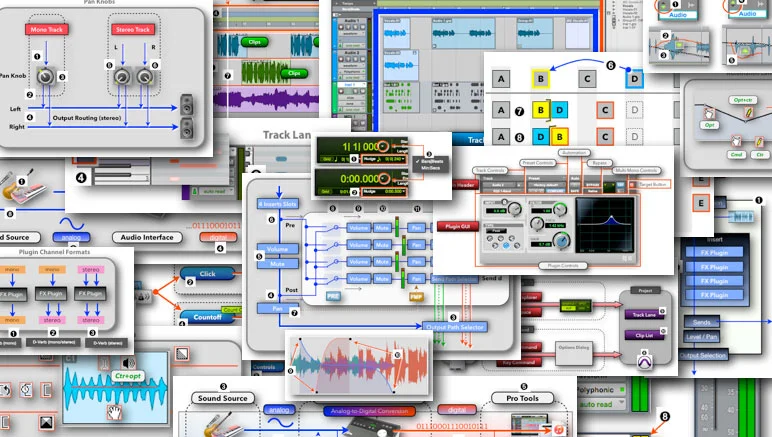Click the Pro Tools logo in Project box
Image resolution: width=772 pixels, height=437 pixels.
[x=644, y=362]
